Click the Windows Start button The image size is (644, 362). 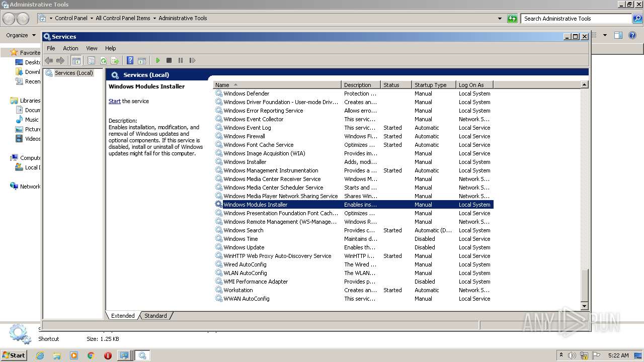[x=14, y=355]
